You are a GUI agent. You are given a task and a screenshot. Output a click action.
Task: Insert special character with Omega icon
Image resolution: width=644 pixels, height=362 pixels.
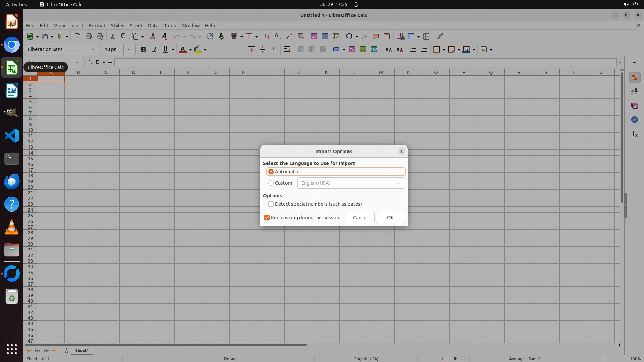pyautogui.click(x=349, y=36)
